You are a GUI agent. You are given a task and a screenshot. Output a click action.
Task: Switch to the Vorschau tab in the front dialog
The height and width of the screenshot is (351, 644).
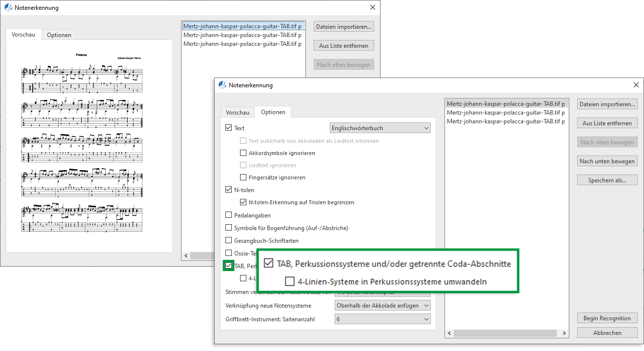click(x=237, y=112)
